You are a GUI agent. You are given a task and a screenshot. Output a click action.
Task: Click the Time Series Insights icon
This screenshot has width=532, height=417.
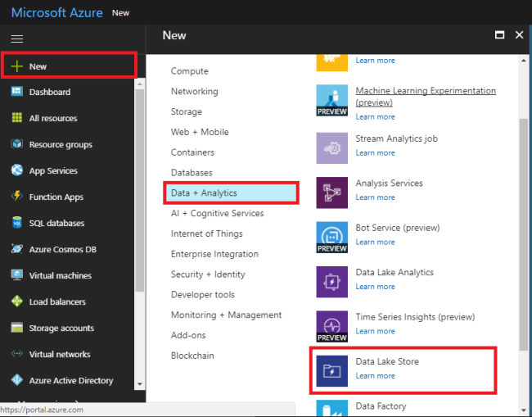[332, 326]
